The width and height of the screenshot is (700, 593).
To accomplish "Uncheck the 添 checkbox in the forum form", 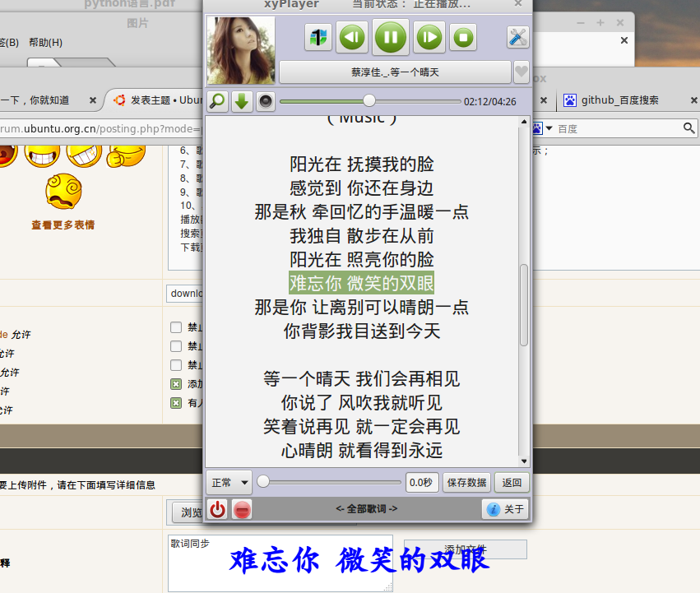I will pos(176,384).
